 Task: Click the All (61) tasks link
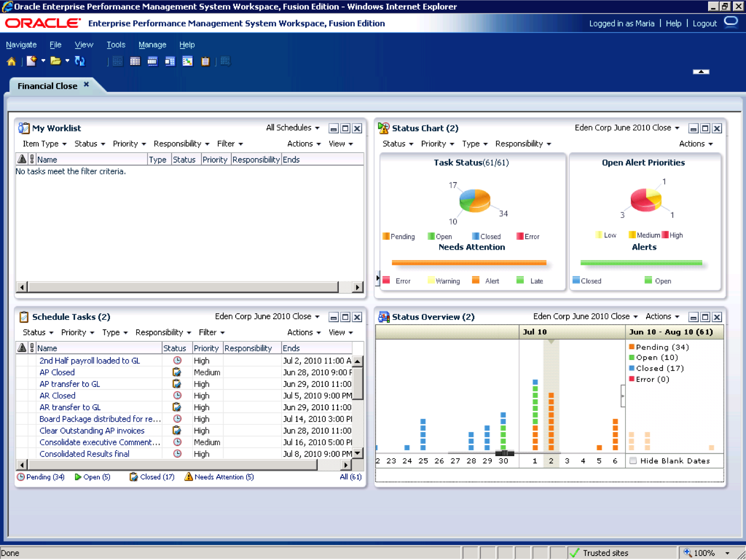[350, 476]
